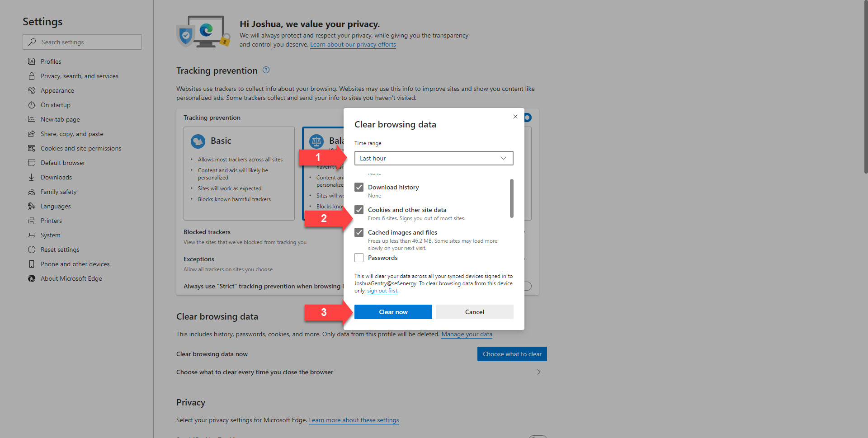Select Reset settings in sidebar
Viewport: 868px width, 438px height.
pos(60,250)
